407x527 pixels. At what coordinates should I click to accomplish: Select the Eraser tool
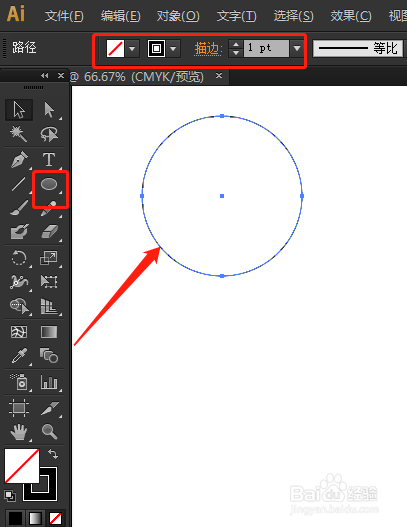pos(49,232)
